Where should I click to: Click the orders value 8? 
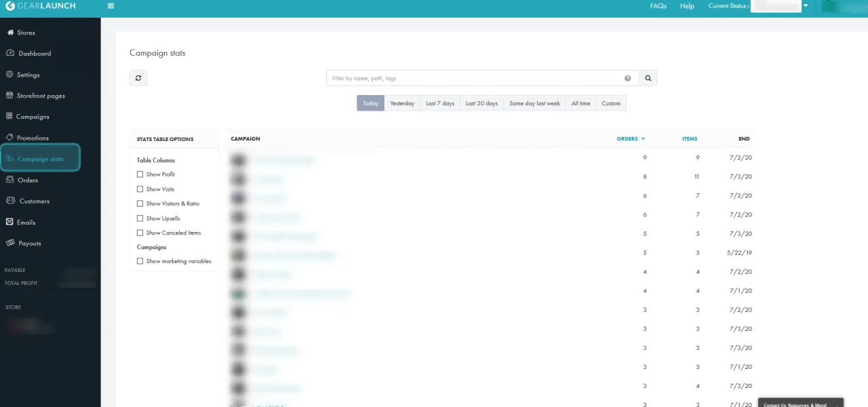(645, 176)
